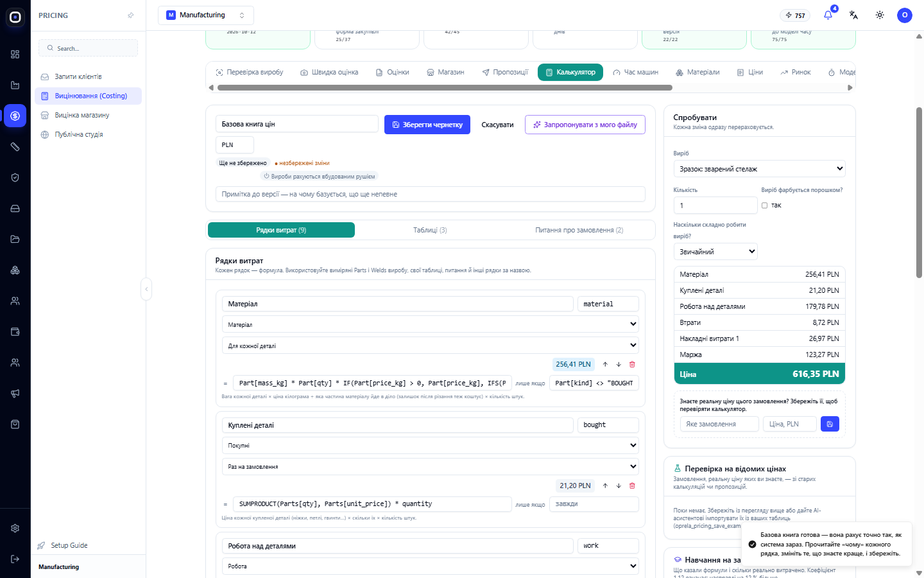Image resolution: width=924 pixels, height=578 pixels.
Task: Open settings gear icon in left rail
Action: pos(15,529)
